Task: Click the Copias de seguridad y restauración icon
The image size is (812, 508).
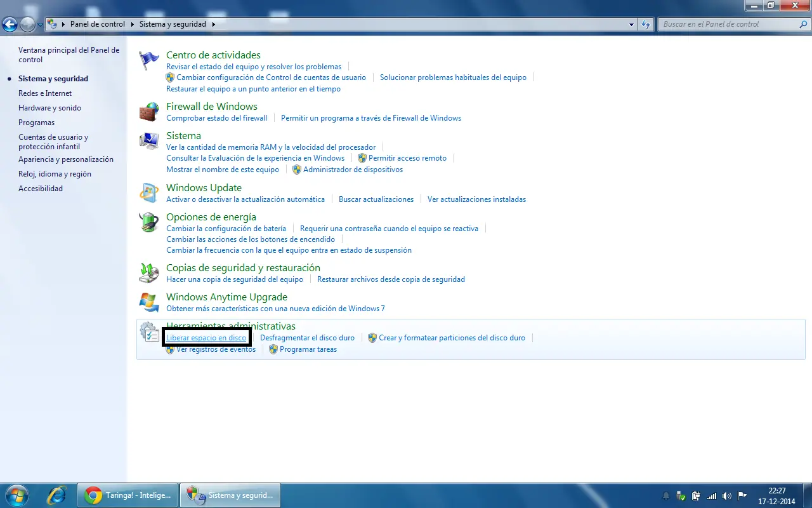Action: pyautogui.click(x=149, y=273)
